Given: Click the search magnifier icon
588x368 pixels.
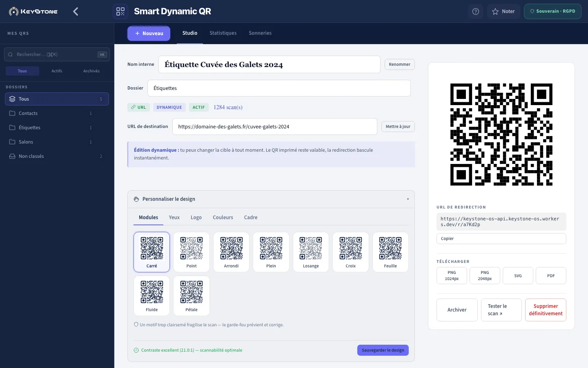Looking at the screenshot, I should 11,54.
